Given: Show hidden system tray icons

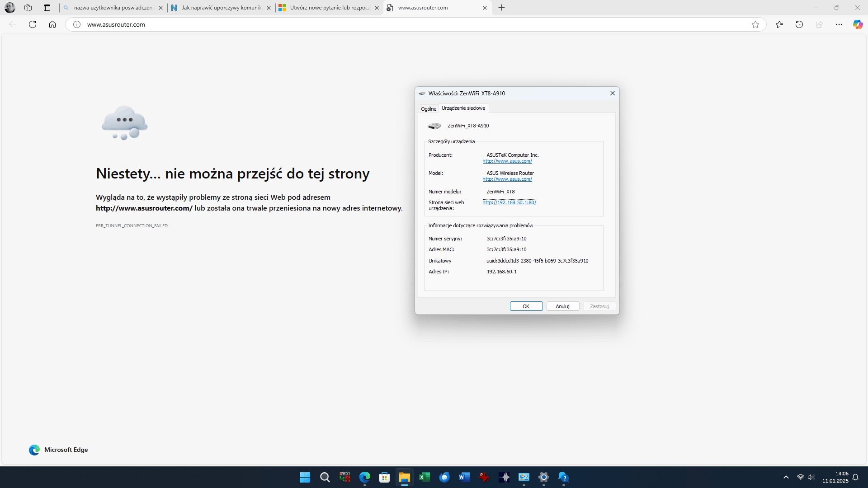Looking at the screenshot, I should [x=786, y=477].
